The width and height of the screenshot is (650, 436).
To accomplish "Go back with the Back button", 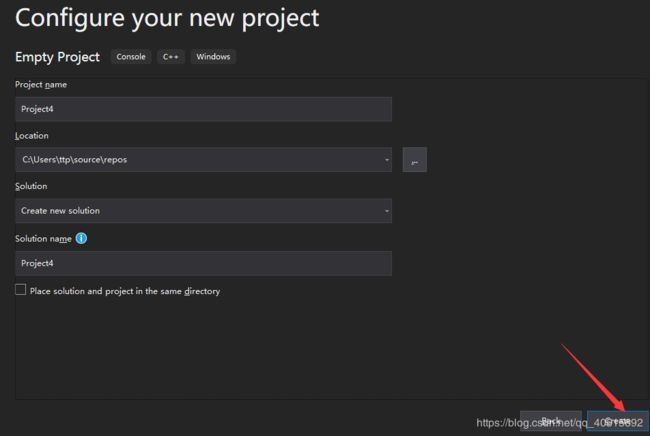I will (x=551, y=421).
